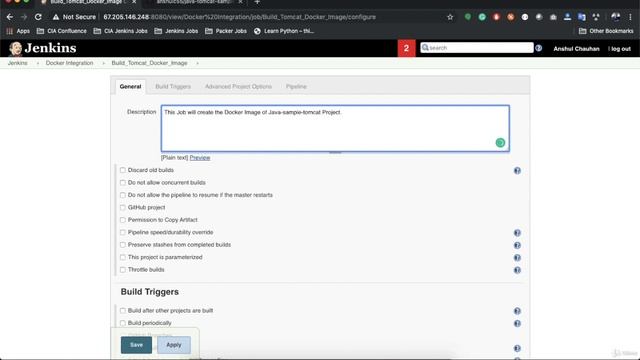This screenshot has height=360, width=640.
Task: Click the Grammarly icon in the description box
Action: [x=500, y=142]
